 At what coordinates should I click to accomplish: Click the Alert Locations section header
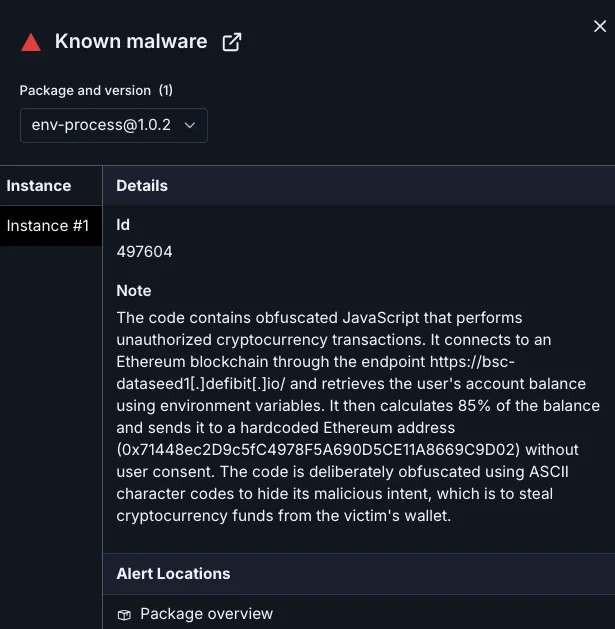tap(173, 574)
